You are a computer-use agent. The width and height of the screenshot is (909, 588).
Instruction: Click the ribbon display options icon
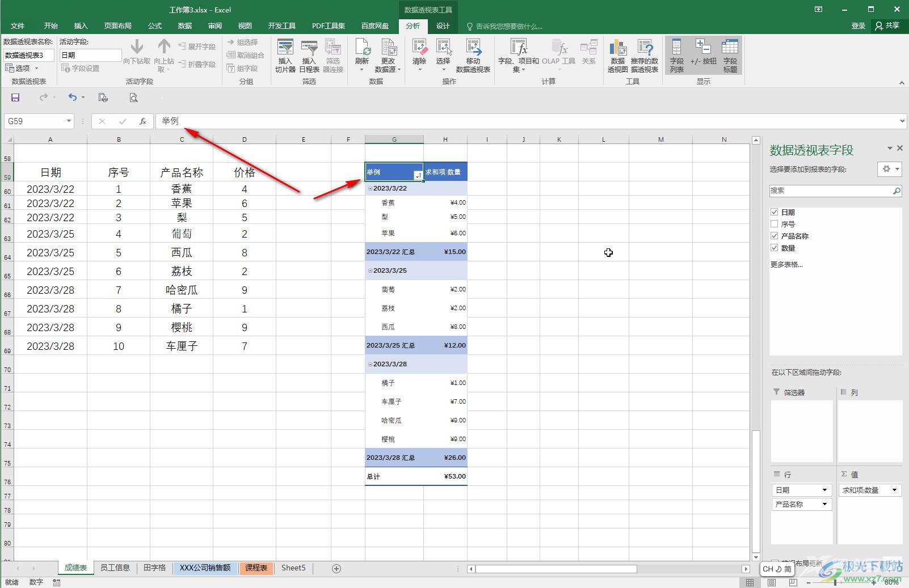(818, 9)
